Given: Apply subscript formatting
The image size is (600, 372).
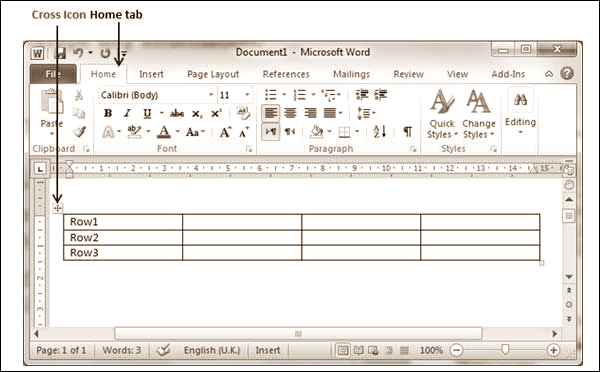Looking at the screenshot, I should coord(197,114).
